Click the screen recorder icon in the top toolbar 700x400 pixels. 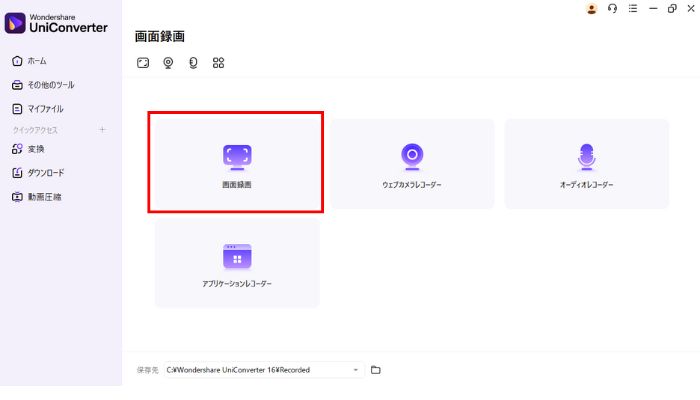[143, 63]
